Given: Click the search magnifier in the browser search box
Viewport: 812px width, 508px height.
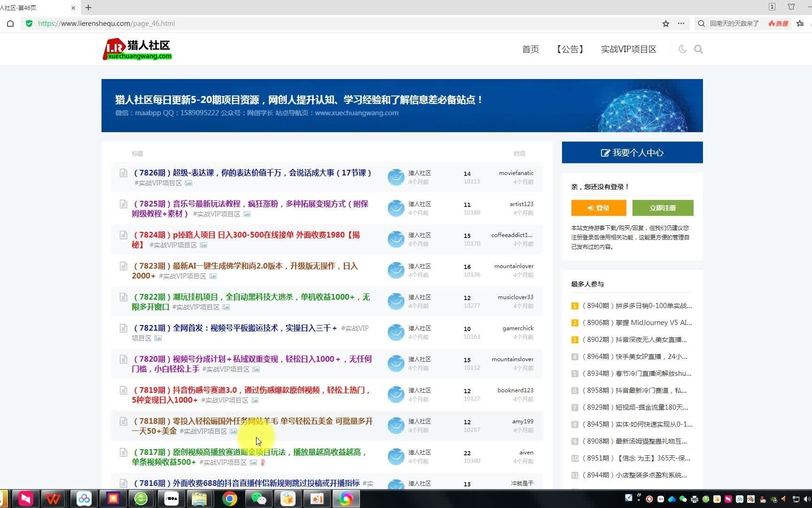Looking at the screenshot, I should coord(702,24).
